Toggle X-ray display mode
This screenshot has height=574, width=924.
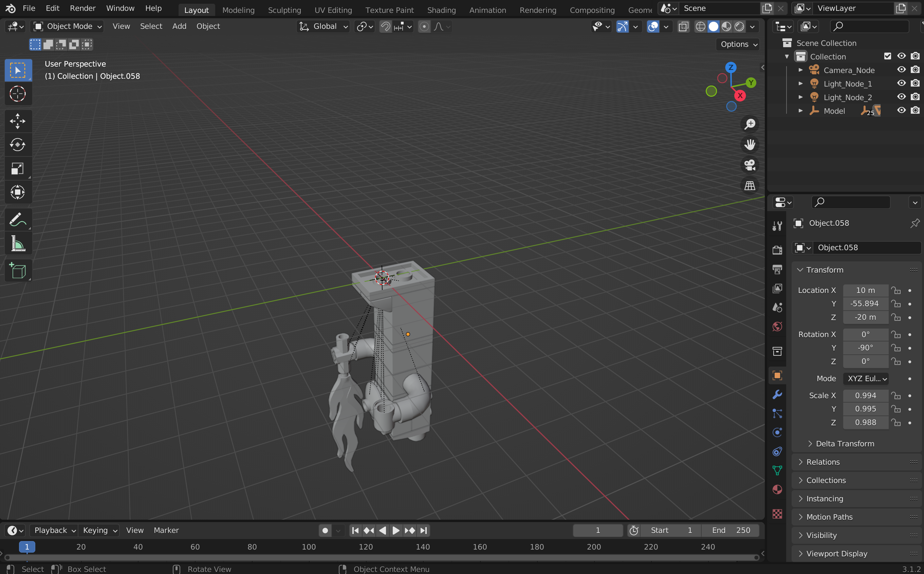[683, 26]
